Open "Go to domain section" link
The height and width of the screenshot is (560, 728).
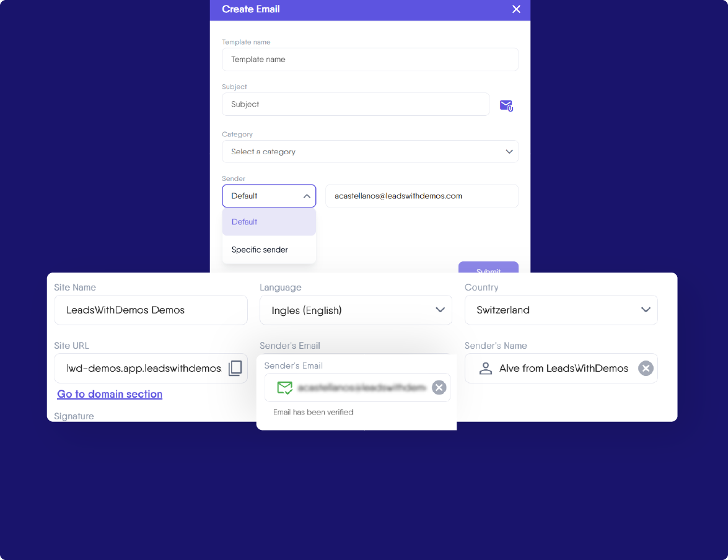(x=109, y=394)
